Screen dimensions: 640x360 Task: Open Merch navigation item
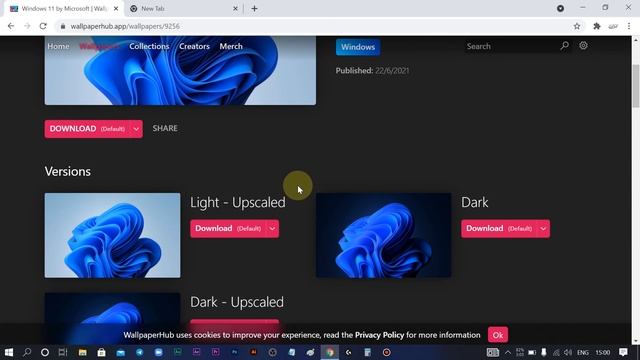[x=231, y=46]
